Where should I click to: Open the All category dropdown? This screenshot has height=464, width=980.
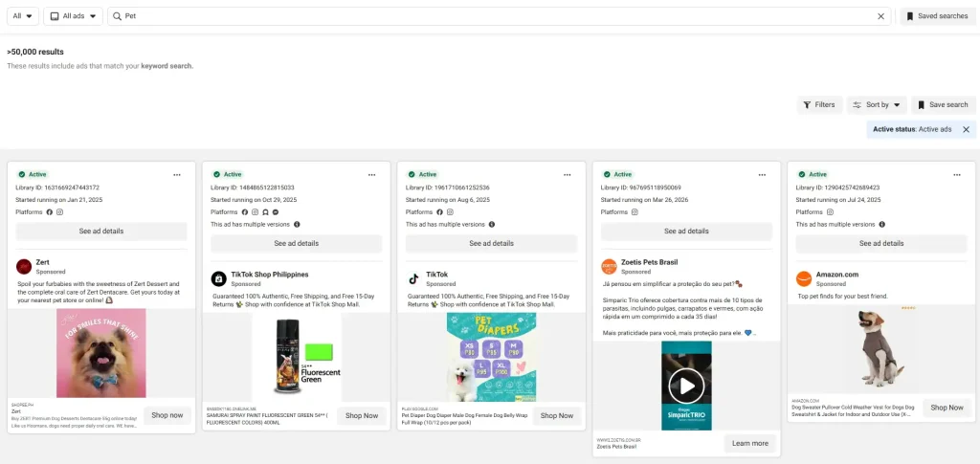tap(23, 16)
